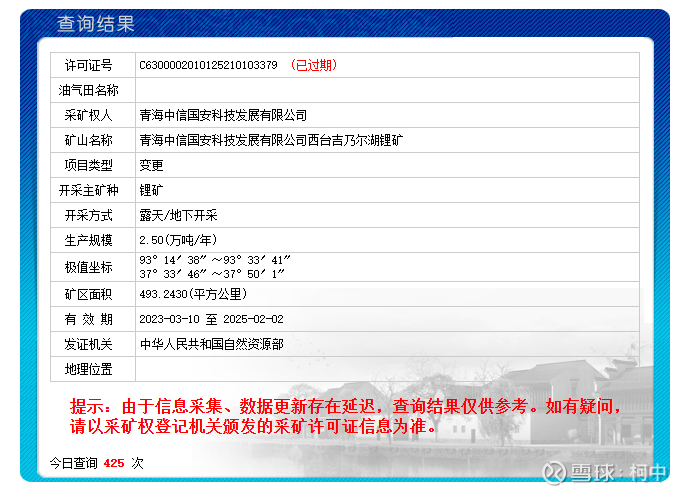This screenshot has width=689, height=495.
Task: Select the 开采方式 label cell
Action: click(x=93, y=215)
